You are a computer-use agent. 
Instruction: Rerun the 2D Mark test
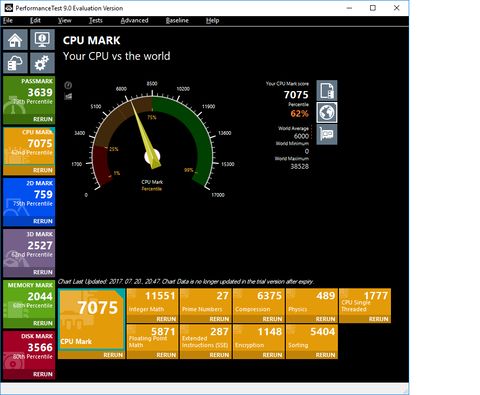coord(43,221)
